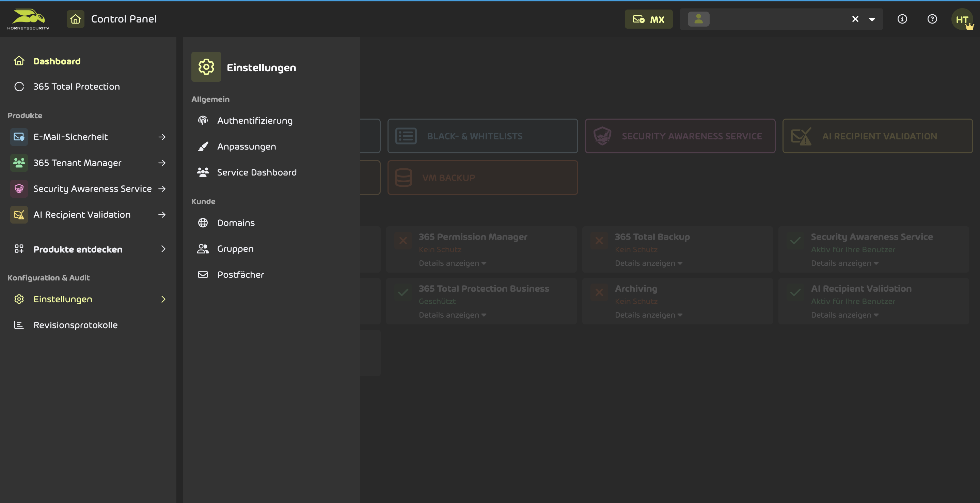
Task: Click the Gruppen users icon
Action: (203, 248)
